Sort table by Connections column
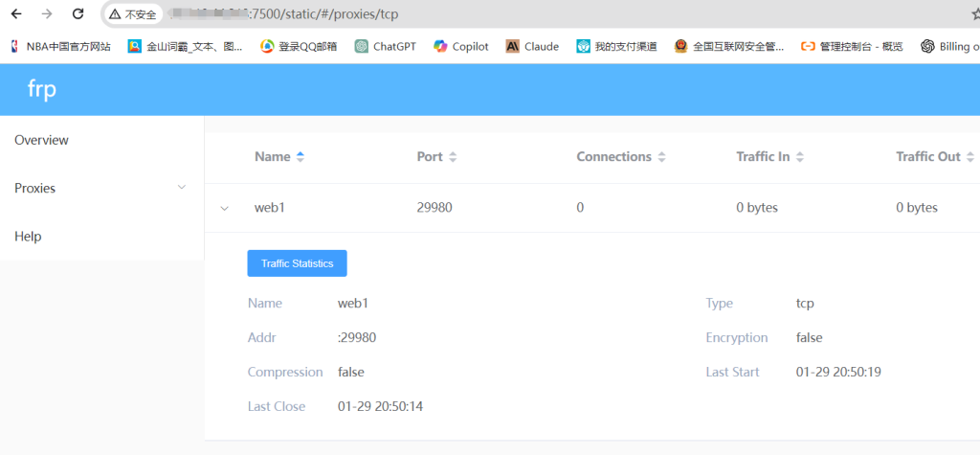The width and height of the screenshot is (980, 455). (x=621, y=157)
